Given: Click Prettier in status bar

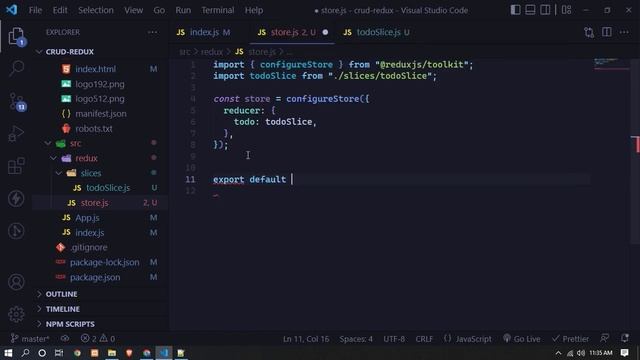Looking at the screenshot, I should click(x=571, y=339).
